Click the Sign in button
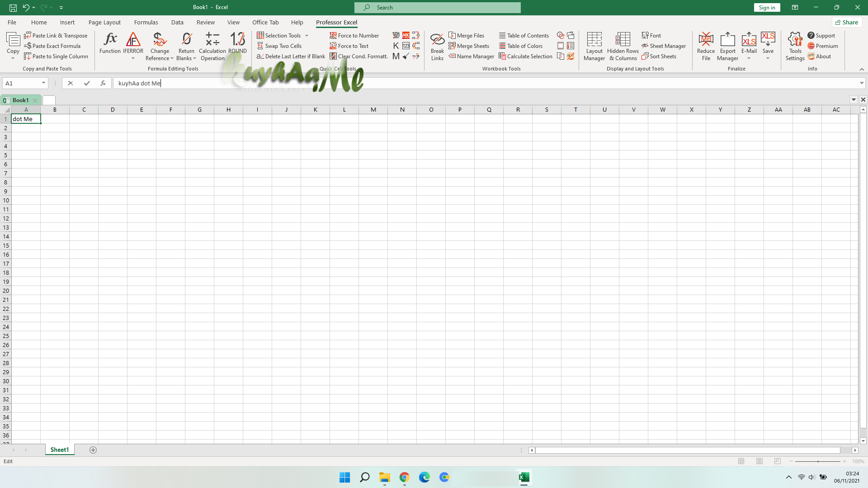This screenshot has height=488, width=868. [x=767, y=8]
